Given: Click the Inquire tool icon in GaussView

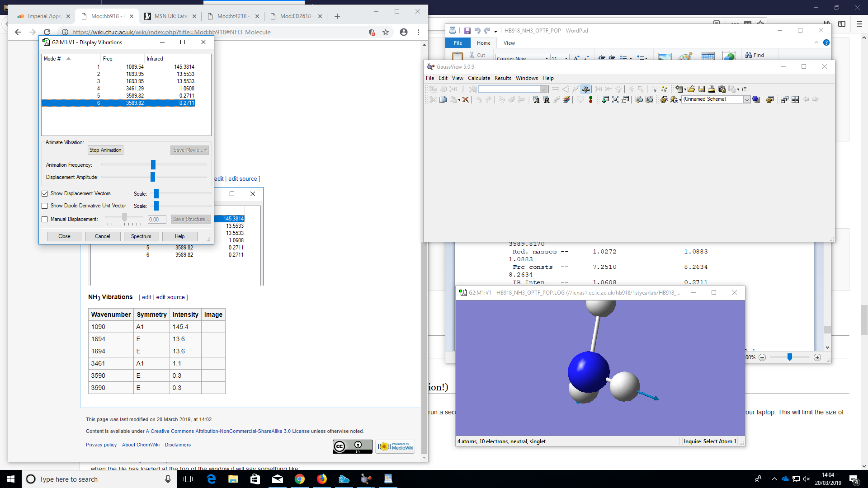Looking at the screenshot, I should 585,89.
